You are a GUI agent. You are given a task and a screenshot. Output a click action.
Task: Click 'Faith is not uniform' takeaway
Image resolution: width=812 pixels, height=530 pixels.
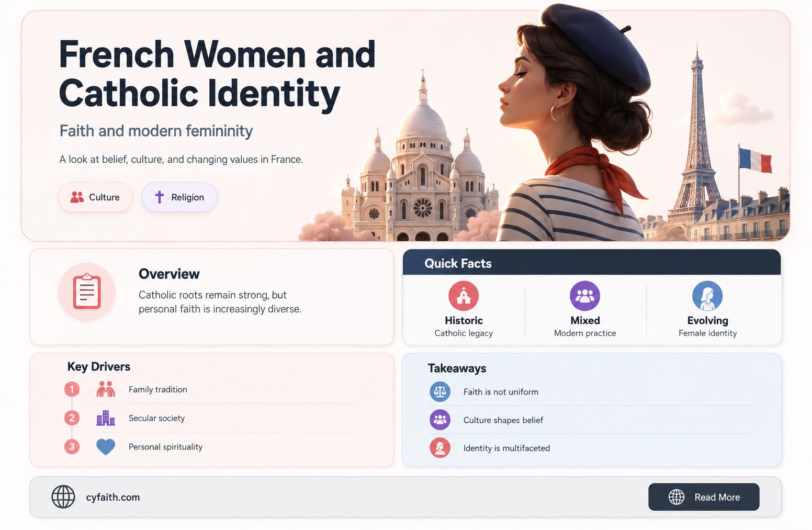tap(501, 392)
